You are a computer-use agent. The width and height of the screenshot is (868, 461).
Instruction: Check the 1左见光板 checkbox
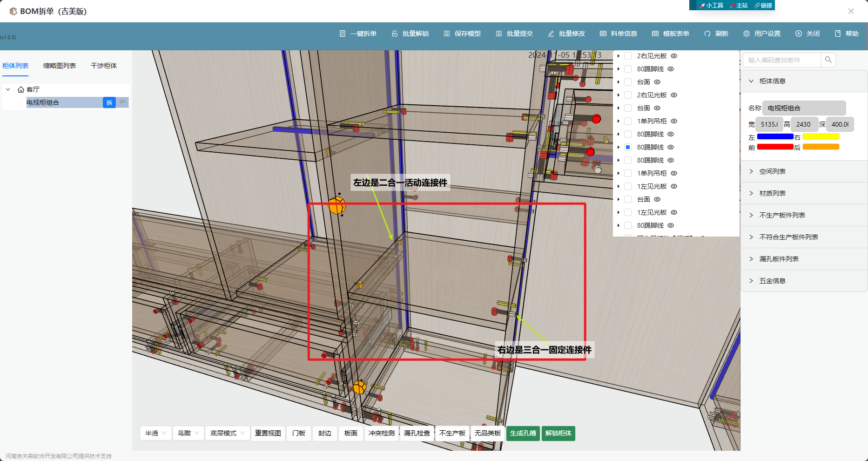628,186
